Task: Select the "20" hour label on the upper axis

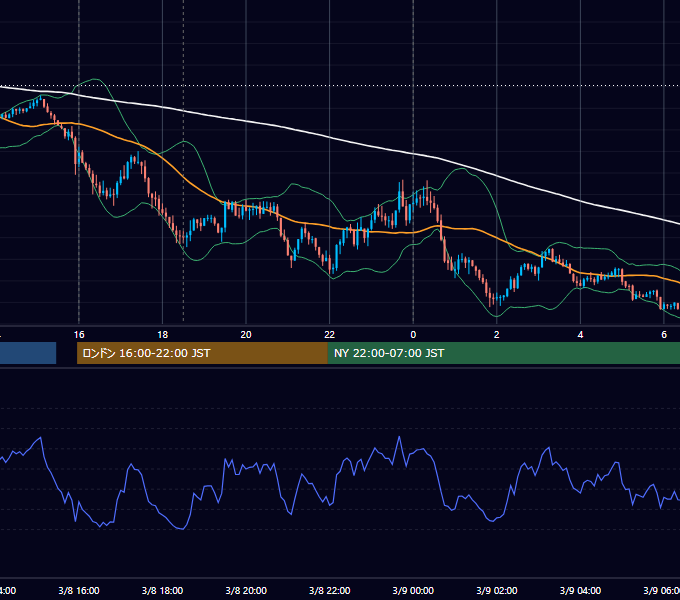Action: tap(246, 335)
